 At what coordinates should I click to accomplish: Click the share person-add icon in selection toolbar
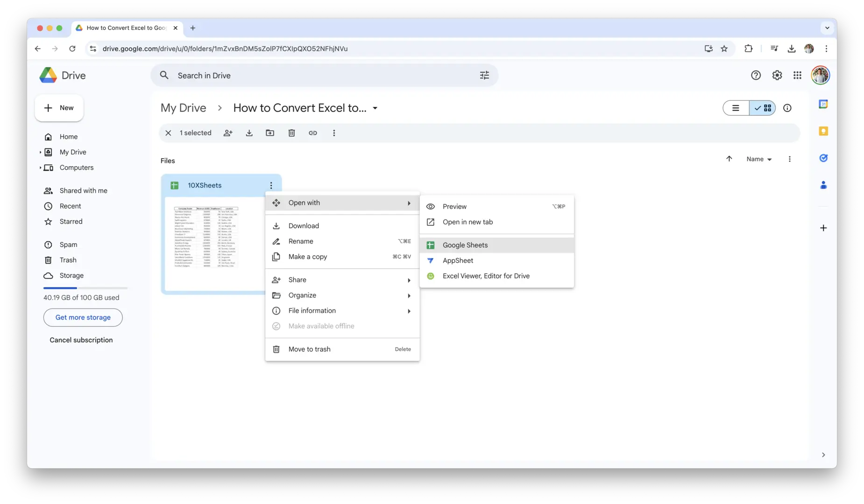coord(228,133)
